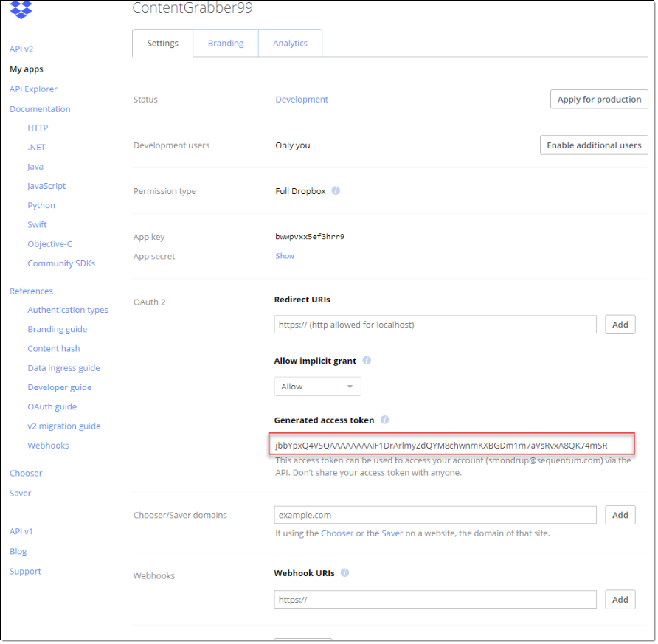Open the Analytics tab

(x=290, y=43)
